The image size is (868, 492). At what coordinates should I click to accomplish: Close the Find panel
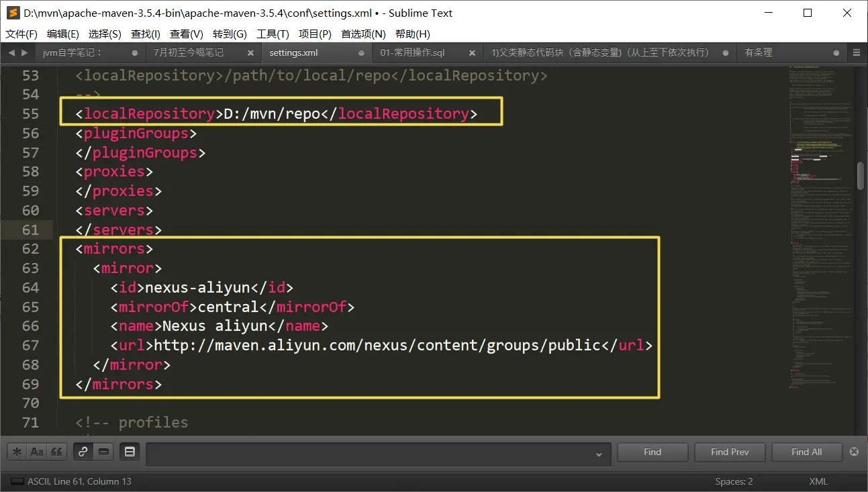(x=854, y=452)
